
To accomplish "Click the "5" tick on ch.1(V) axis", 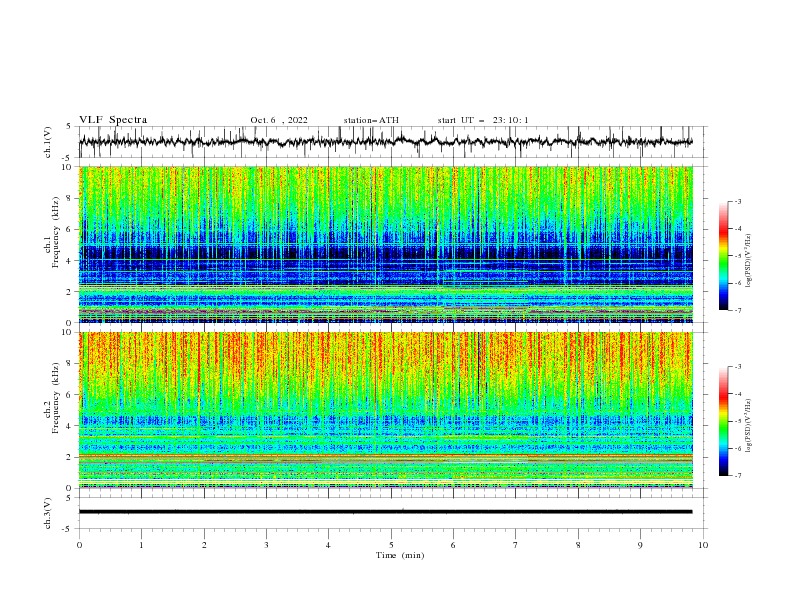I will [69, 126].
